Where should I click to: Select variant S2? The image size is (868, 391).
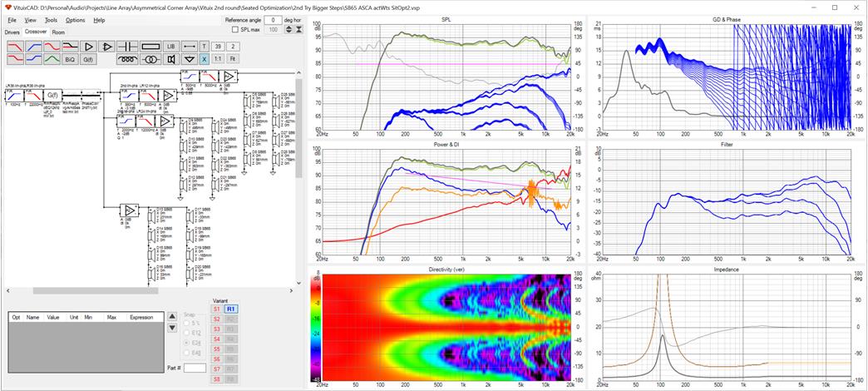(x=216, y=319)
